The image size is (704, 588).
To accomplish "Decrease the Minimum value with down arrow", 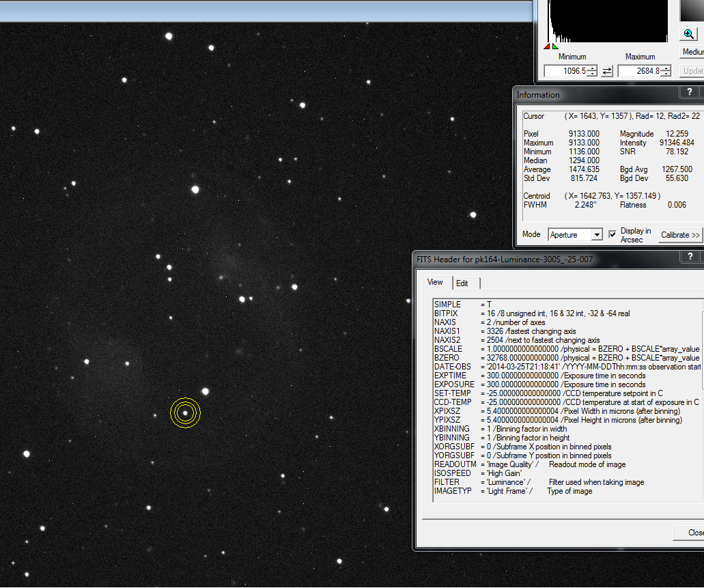I will tap(593, 74).
